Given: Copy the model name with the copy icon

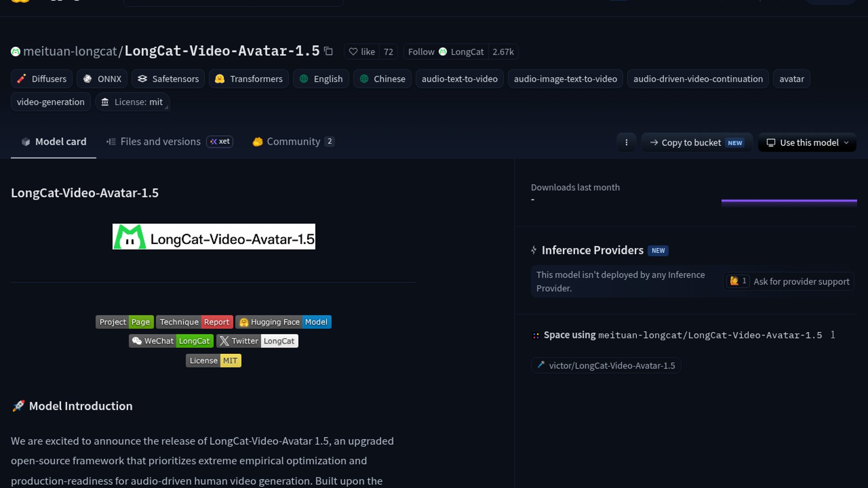Looking at the screenshot, I should click(x=329, y=52).
